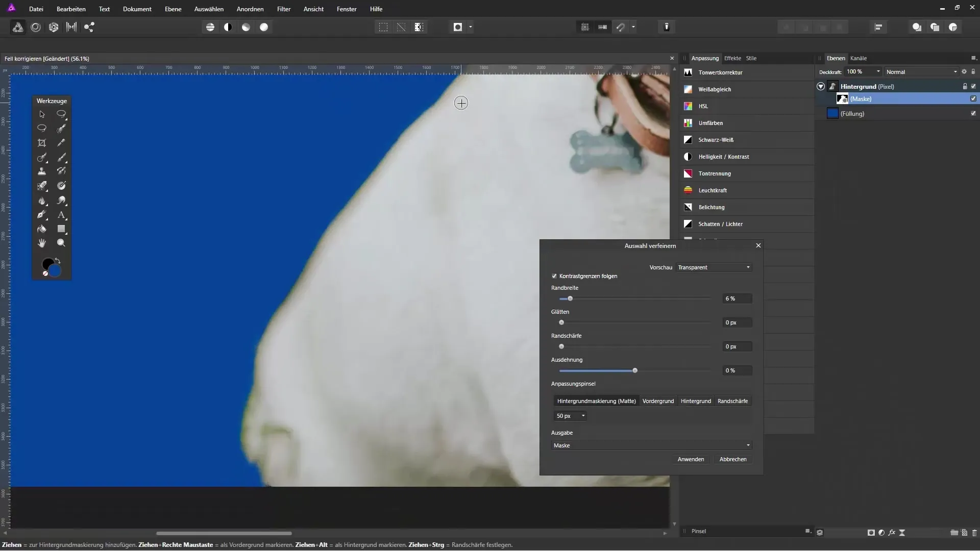Switch to Photo Persona in toolbar
Viewport: 980px width, 551px height.
(18, 27)
